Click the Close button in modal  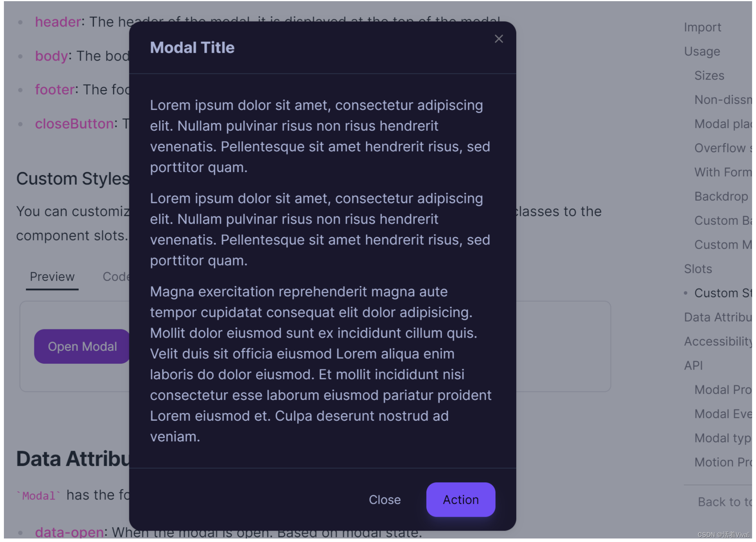coord(385,500)
